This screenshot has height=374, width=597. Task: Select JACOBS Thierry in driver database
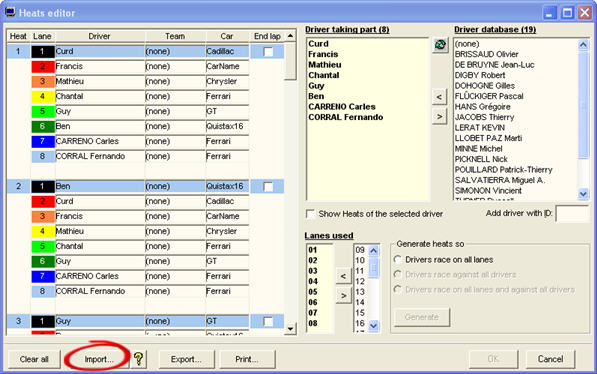(x=485, y=117)
